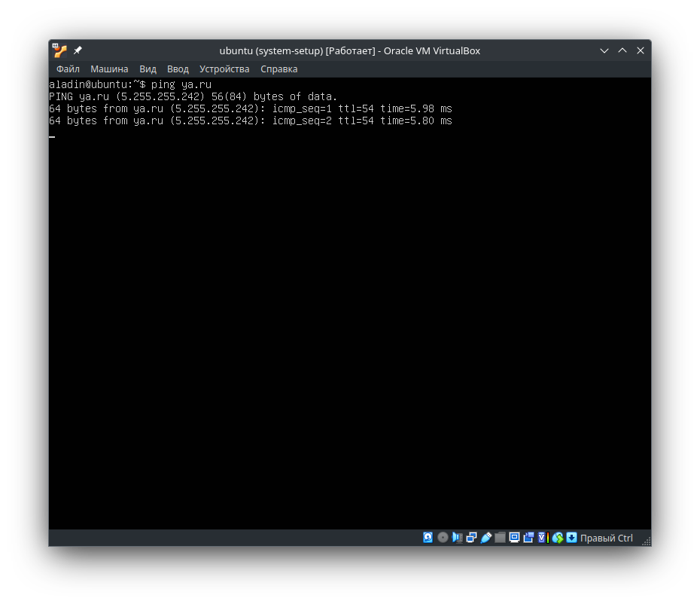Open the Устройства menu

point(224,69)
